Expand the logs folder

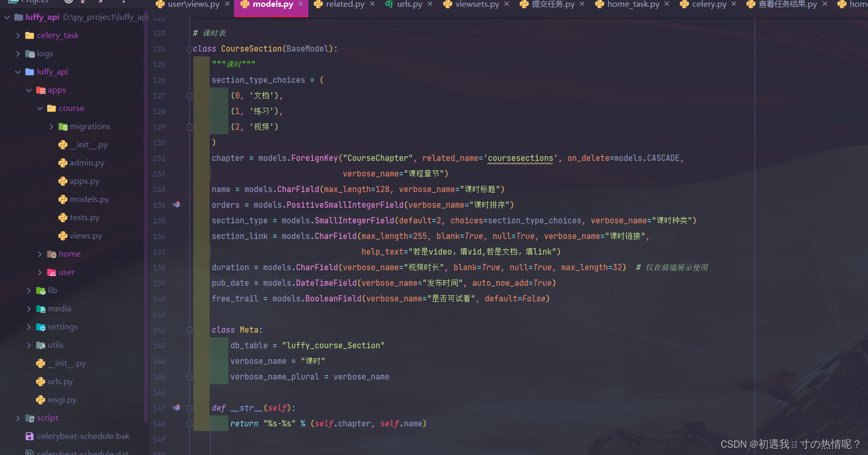[18, 54]
